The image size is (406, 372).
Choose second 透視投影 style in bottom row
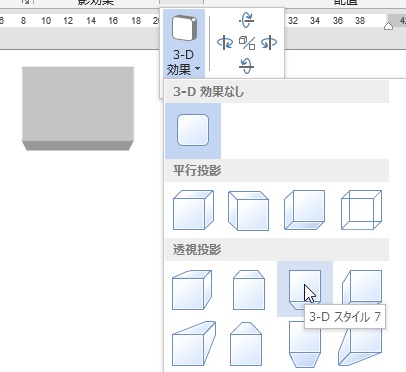246,344
